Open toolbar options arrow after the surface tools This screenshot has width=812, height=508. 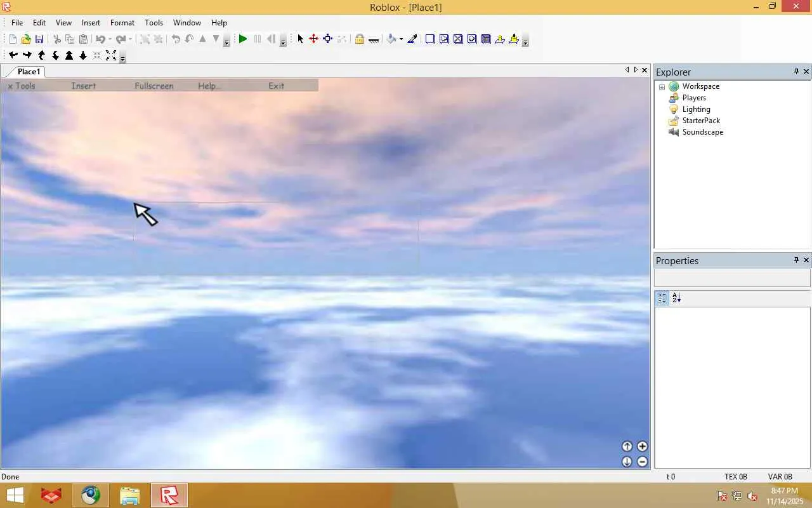point(525,41)
